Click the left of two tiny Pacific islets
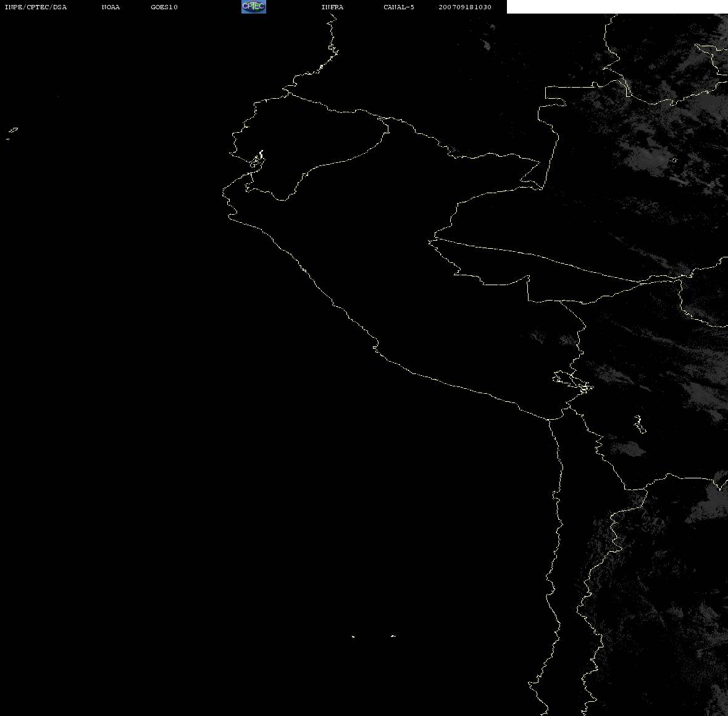Screen dimensions: 728x716 pyautogui.click(x=353, y=636)
